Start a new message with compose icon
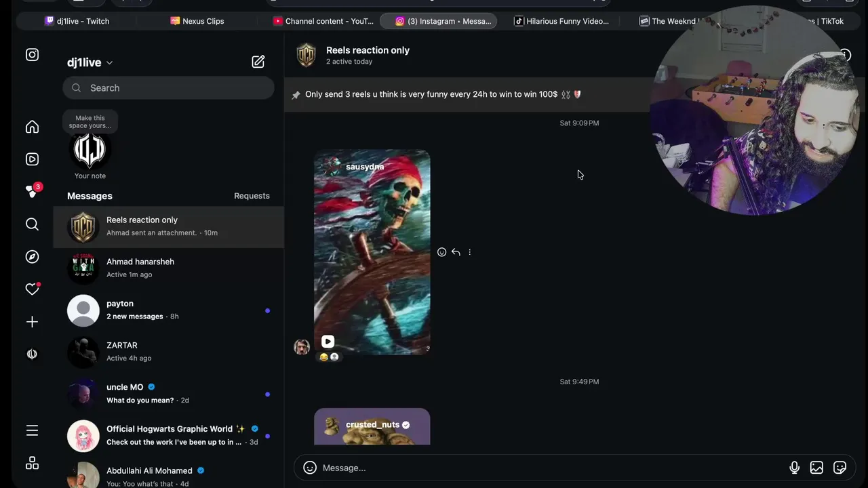 (258, 62)
